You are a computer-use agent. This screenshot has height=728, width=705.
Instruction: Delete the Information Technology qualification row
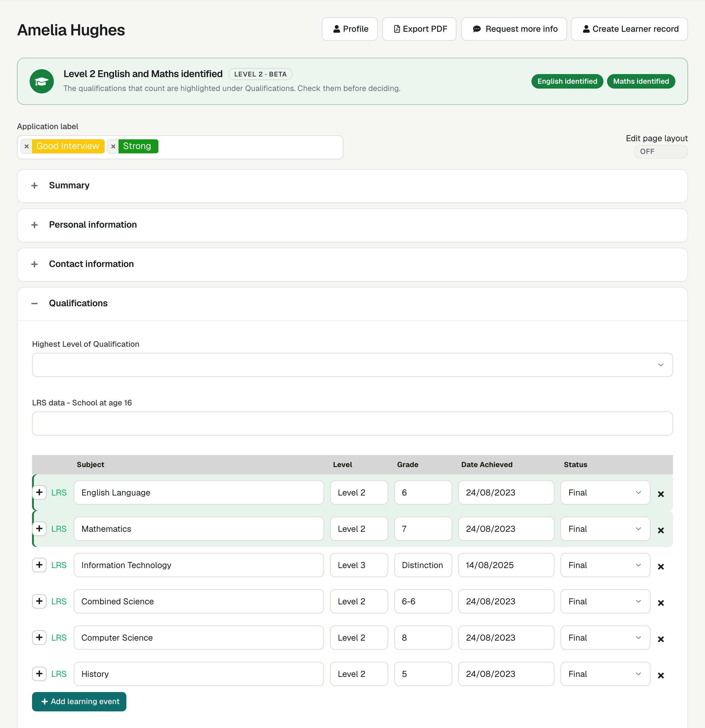point(661,567)
